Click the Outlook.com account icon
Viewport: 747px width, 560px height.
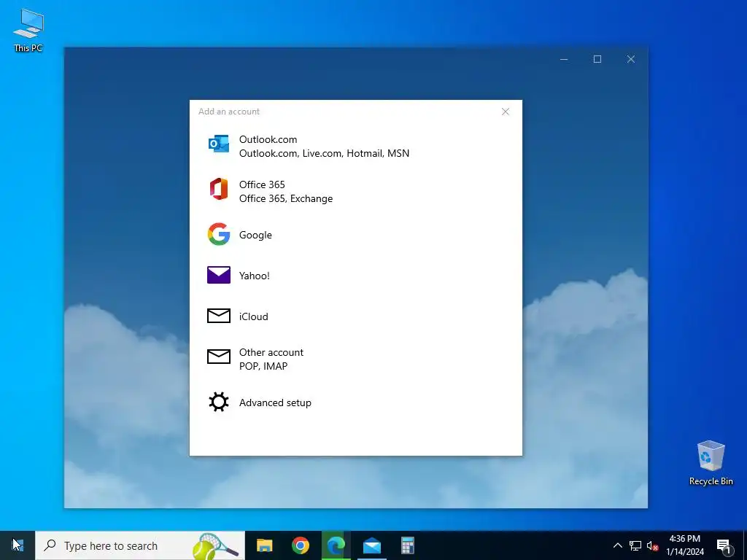(219, 144)
